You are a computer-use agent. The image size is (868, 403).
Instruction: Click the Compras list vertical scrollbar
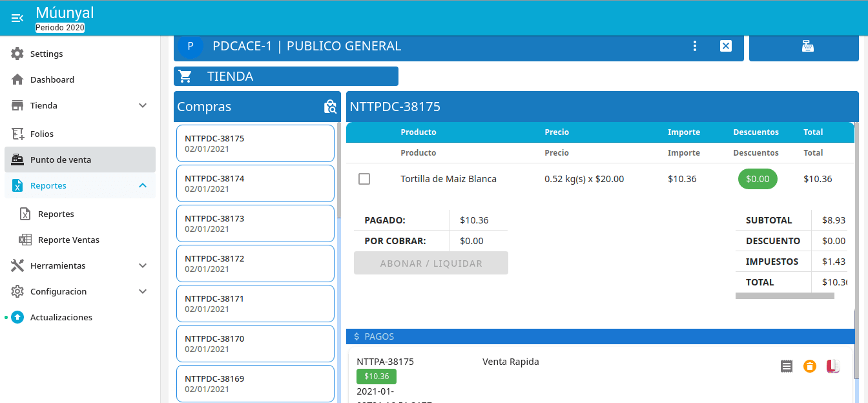(x=339, y=171)
